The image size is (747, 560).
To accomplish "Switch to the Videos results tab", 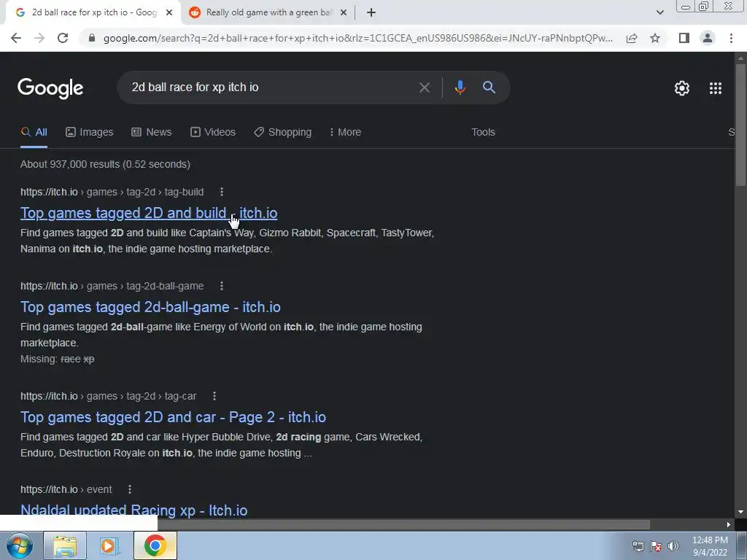I will click(x=213, y=133).
